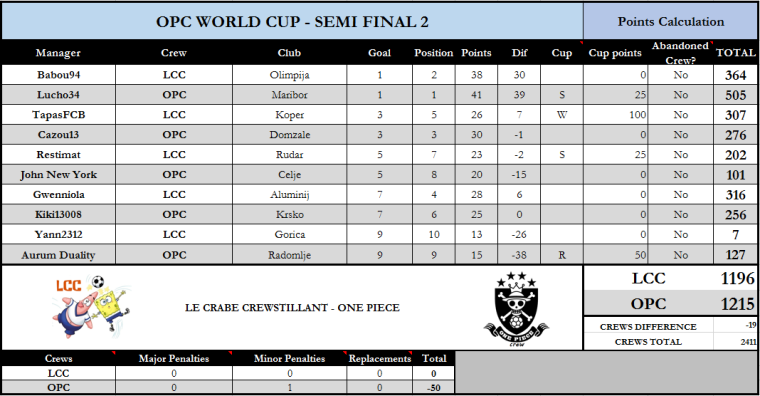The width and height of the screenshot is (760, 396).
Task: Click the OPC World Cup title cell
Action: (x=292, y=22)
